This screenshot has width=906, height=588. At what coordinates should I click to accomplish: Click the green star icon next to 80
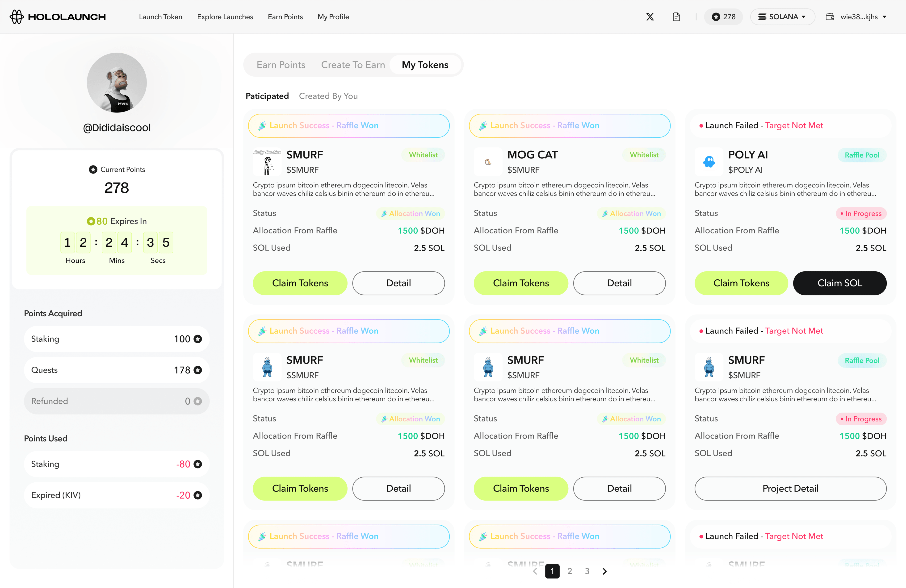[x=91, y=221]
